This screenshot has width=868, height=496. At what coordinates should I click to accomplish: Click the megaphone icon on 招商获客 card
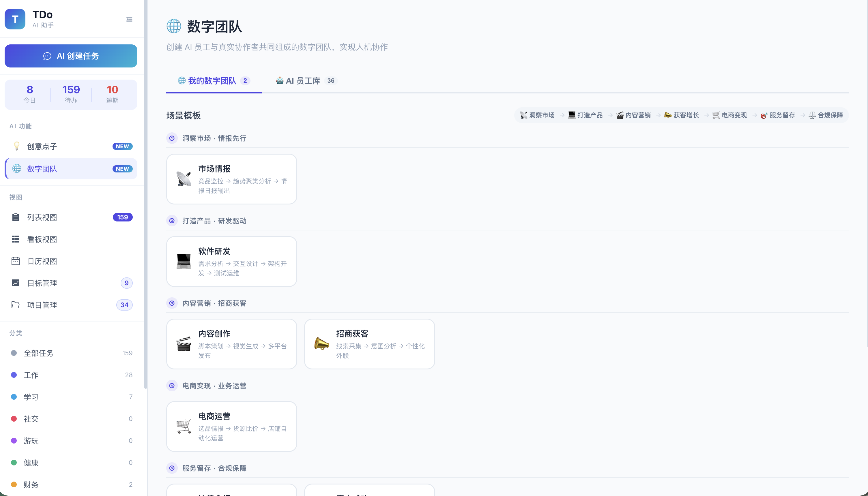click(x=321, y=344)
